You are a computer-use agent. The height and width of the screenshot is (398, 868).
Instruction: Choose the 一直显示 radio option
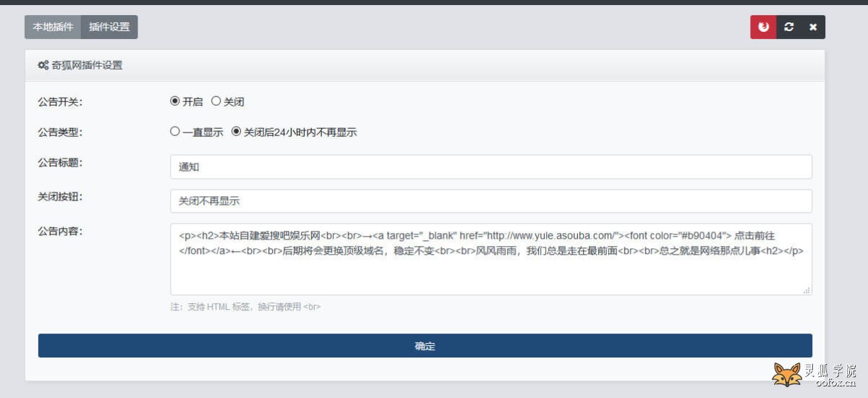coord(174,132)
